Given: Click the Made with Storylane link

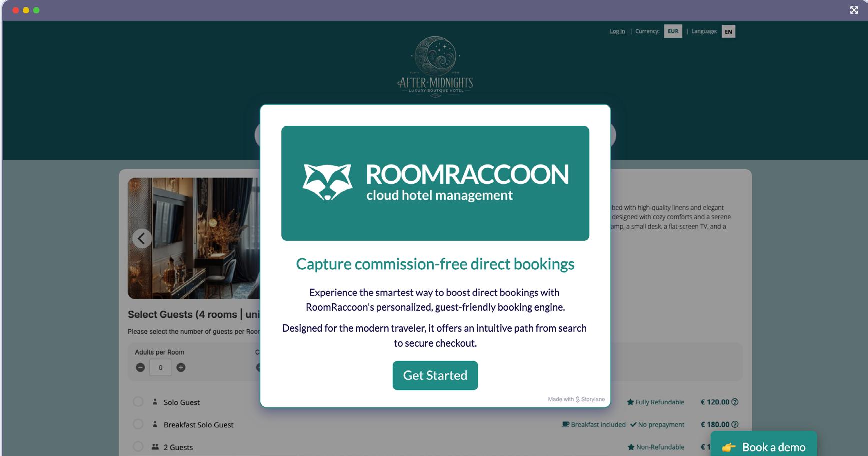Looking at the screenshot, I should pos(576,399).
